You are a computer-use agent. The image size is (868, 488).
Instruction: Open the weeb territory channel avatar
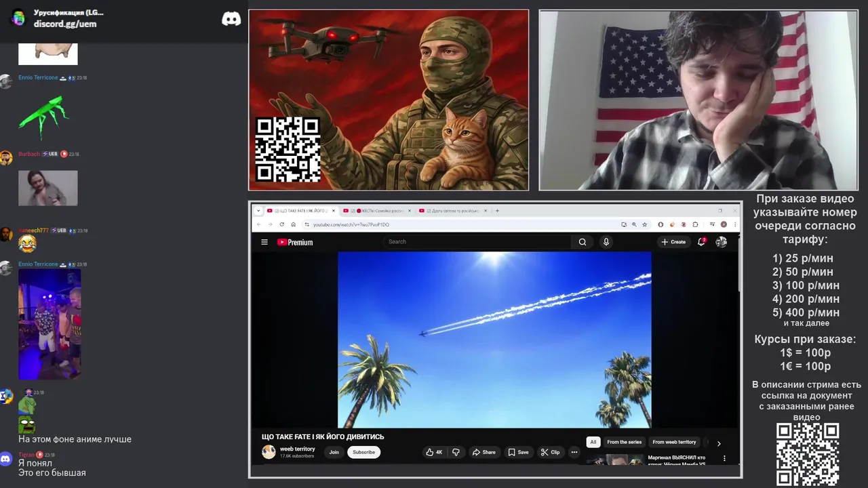pos(269,452)
